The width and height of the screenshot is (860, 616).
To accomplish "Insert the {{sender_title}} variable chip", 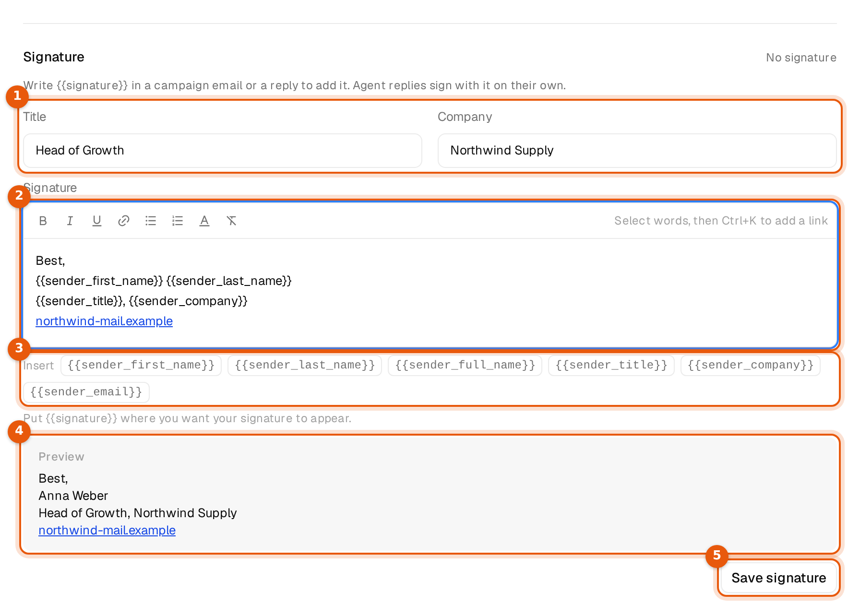I will (x=611, y=365).
